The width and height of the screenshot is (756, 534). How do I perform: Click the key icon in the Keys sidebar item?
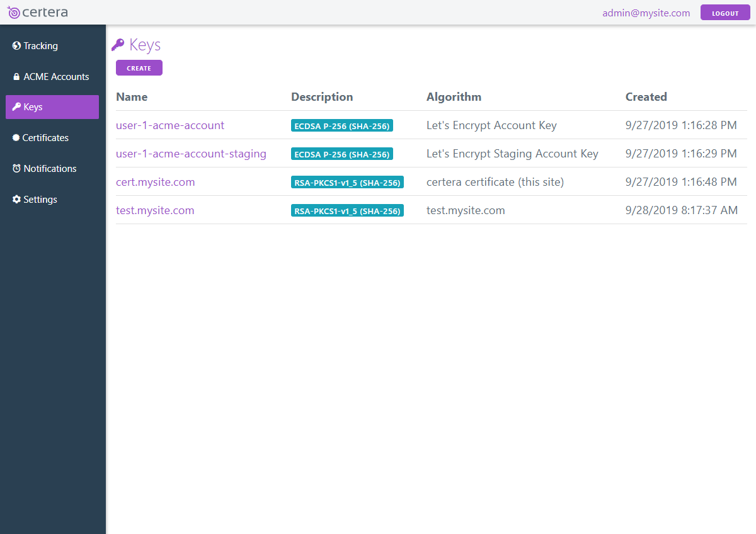16,107
